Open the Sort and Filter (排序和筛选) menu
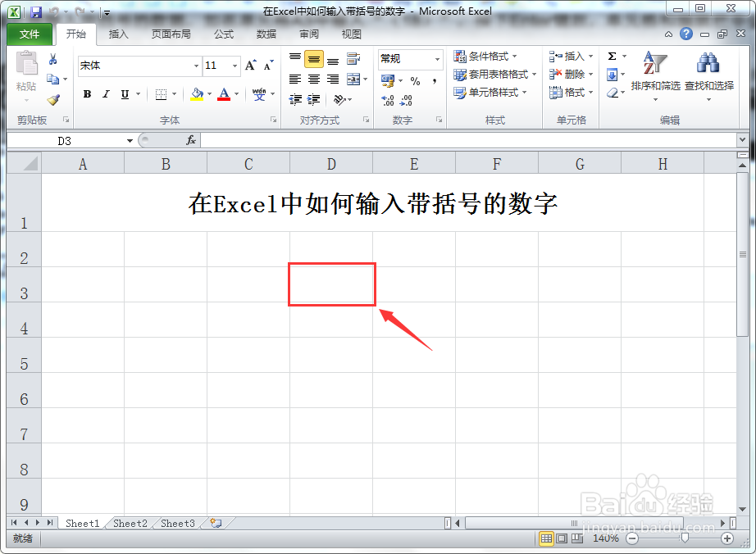Viewport: 756px width, 554px height. pyautogui.click(x=655, y=76)
